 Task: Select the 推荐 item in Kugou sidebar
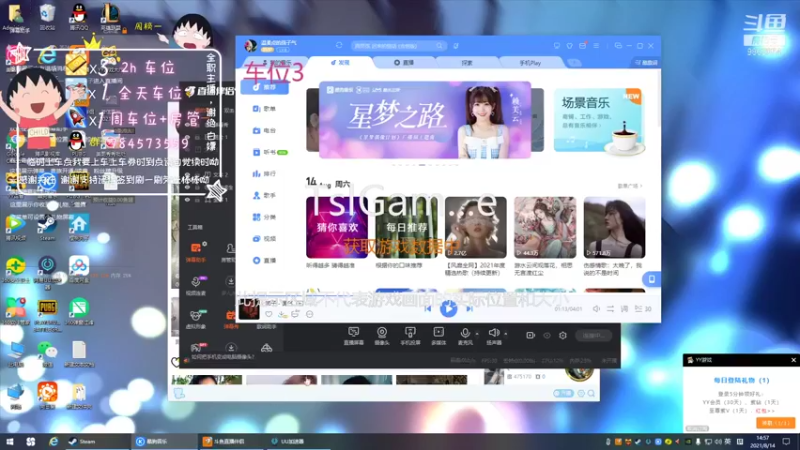coord(264,87)
